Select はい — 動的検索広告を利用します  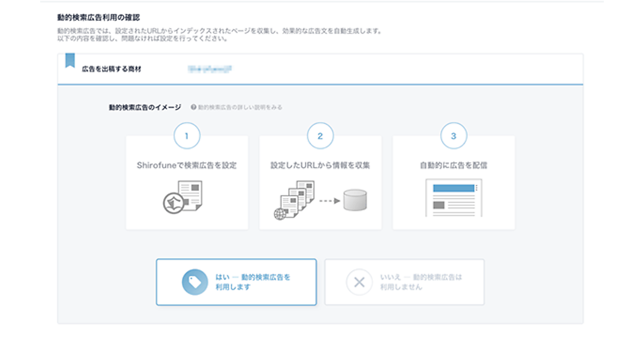point(236,282)
